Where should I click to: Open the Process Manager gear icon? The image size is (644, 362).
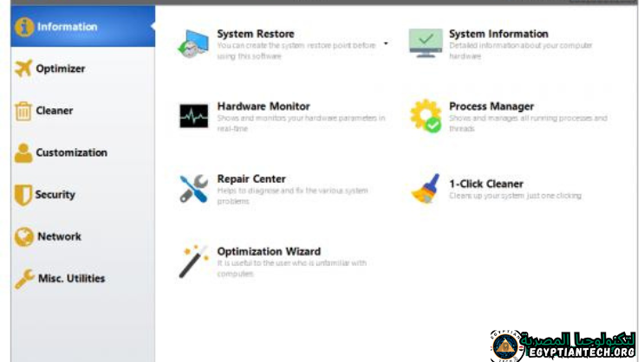click(x=426, y=116)
